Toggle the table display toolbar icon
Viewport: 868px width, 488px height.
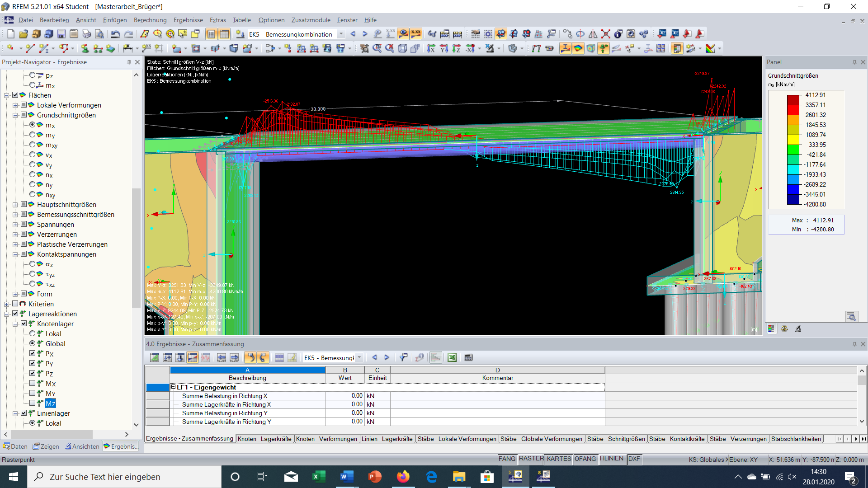coord(224,34)
